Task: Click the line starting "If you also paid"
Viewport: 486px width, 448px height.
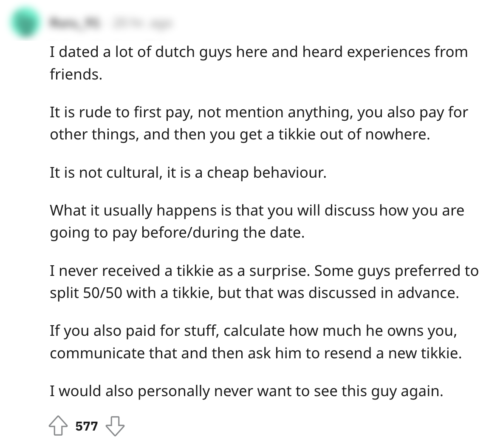Action: 253,331
